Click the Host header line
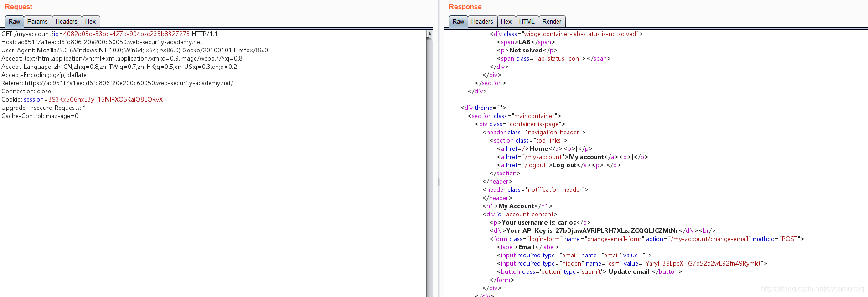This screenshot has height=297, width=868. [x=102, y=42]
